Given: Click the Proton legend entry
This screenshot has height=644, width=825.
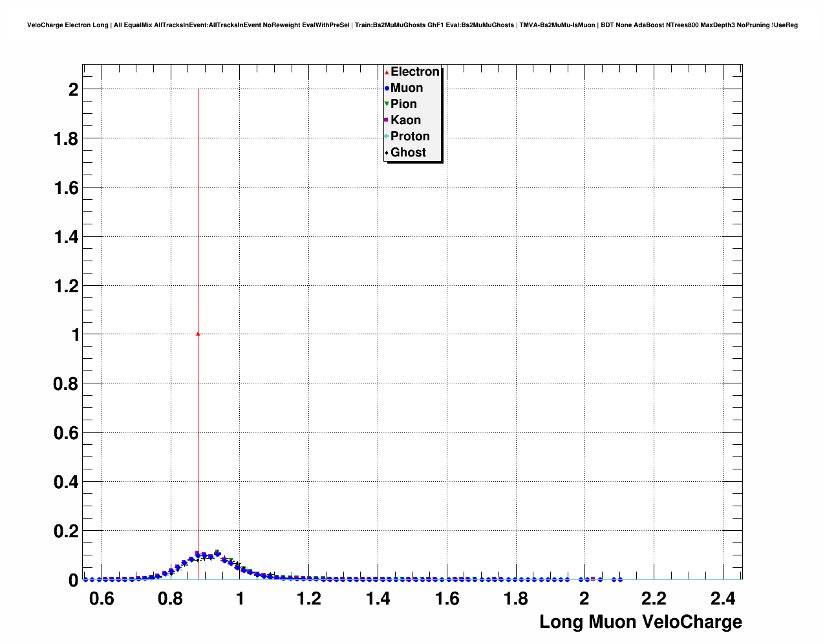Looking at the screenshot, I should tap(407, 136).
